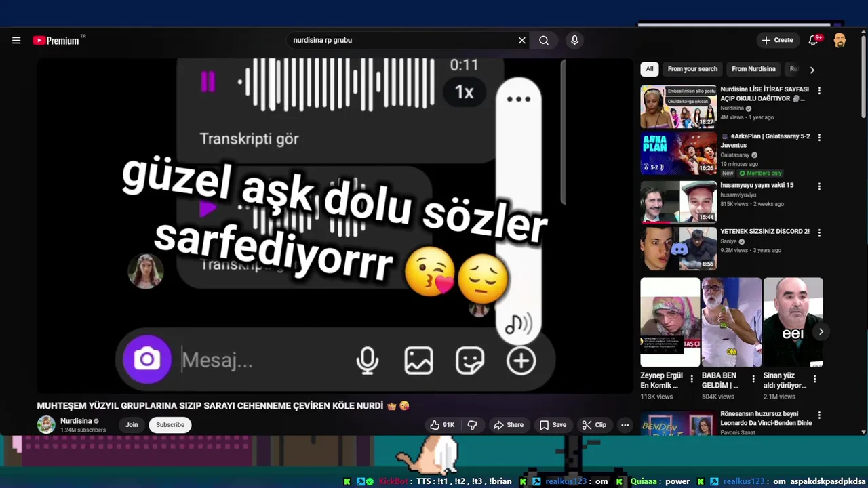Image resolution: width=868 pixels, height=488 pixels.
Task: Click the Nurdisina channel name under LİSE İTİRAF
Action: (x=732, y=108)
